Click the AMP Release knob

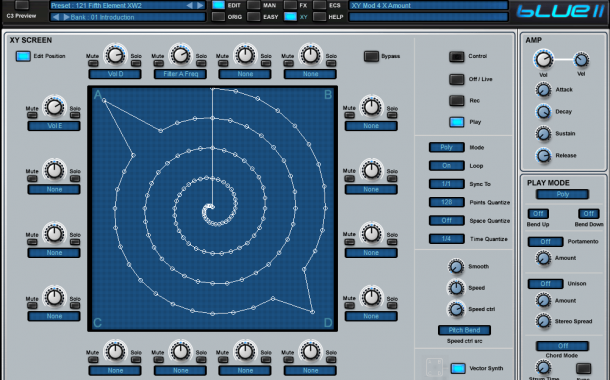543,156
